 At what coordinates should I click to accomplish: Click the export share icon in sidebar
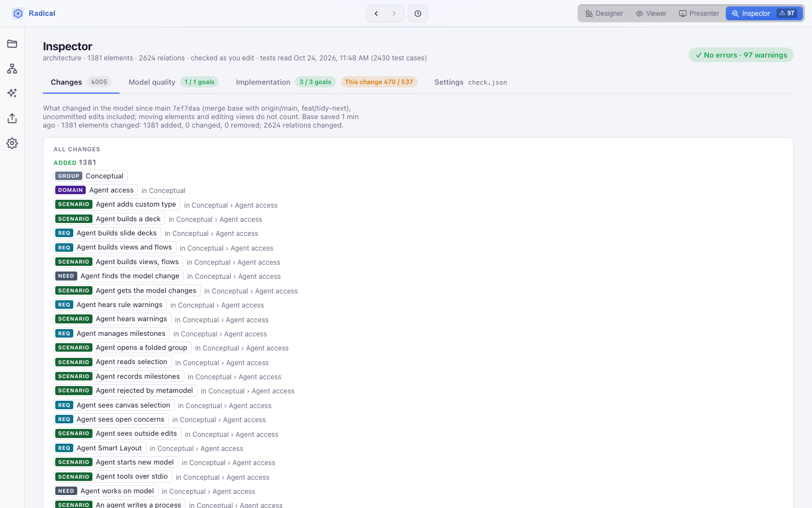pyautogui.click(x=12, y=118)
